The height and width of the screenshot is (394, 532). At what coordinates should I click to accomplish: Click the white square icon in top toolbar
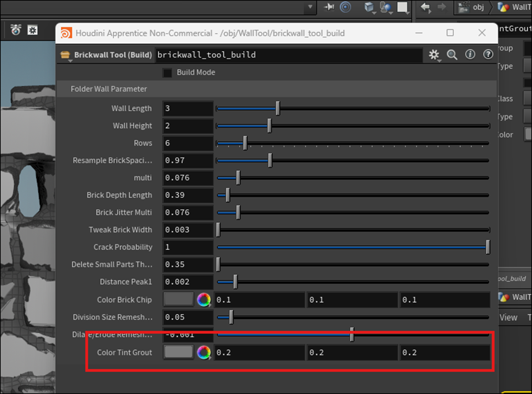pos(402,7)
